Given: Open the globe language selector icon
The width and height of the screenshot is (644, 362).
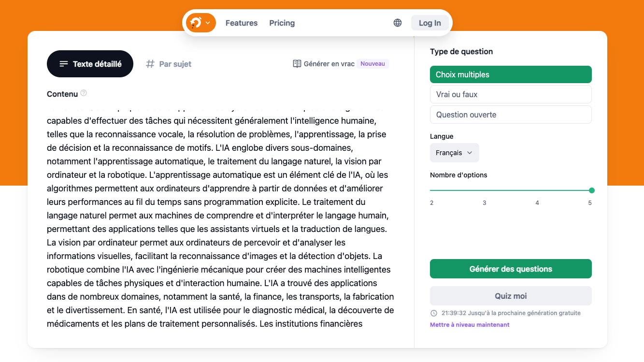Looking at the screenshot, I should pos(398,23).
